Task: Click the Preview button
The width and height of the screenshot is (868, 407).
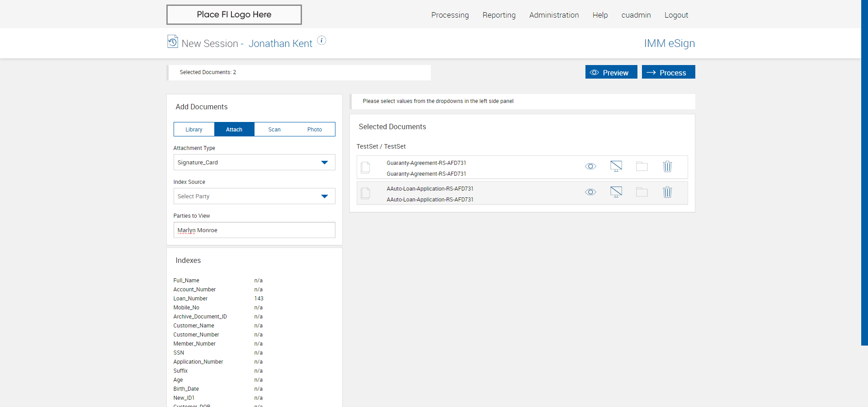Action: [x=611, y=72]
